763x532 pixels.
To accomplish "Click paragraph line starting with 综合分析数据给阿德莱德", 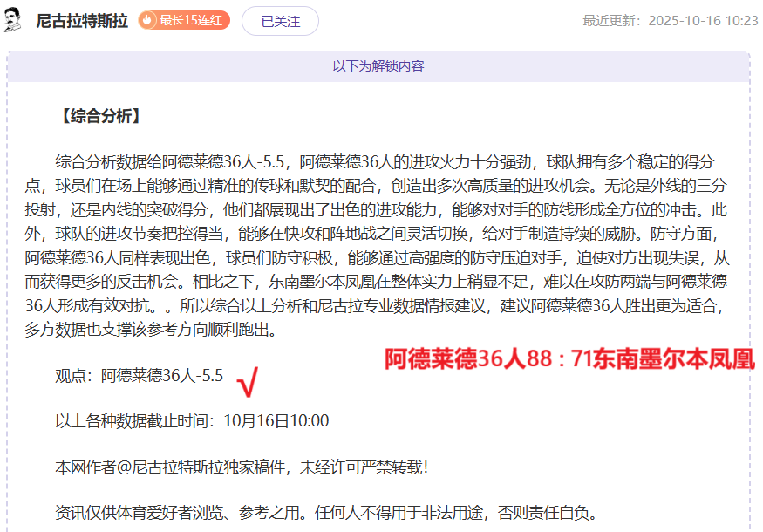I will click(384, 161).
